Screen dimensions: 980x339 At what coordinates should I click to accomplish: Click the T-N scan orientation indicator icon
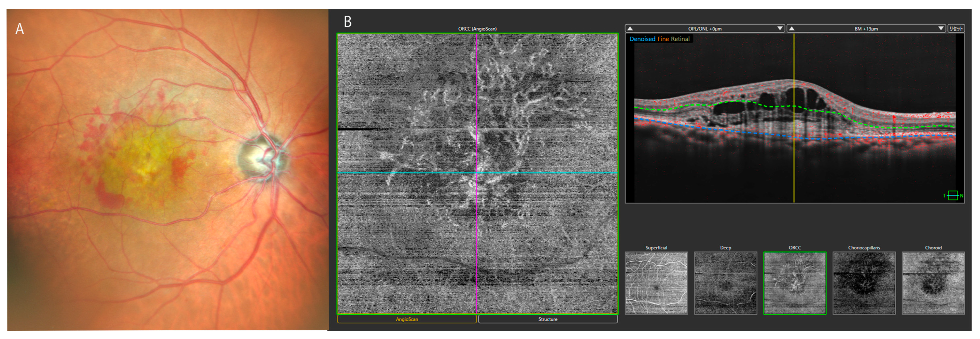pyautogui.click(x=953, y=195)
